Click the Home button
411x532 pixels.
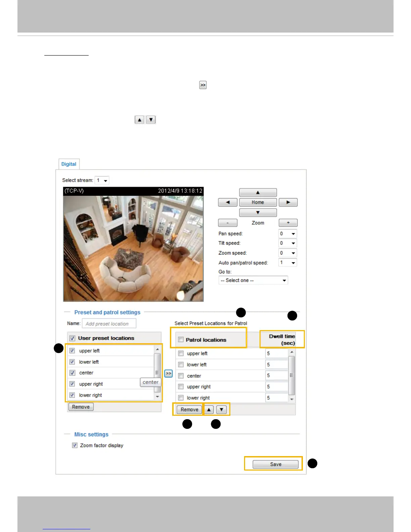(x=258, y=203)
